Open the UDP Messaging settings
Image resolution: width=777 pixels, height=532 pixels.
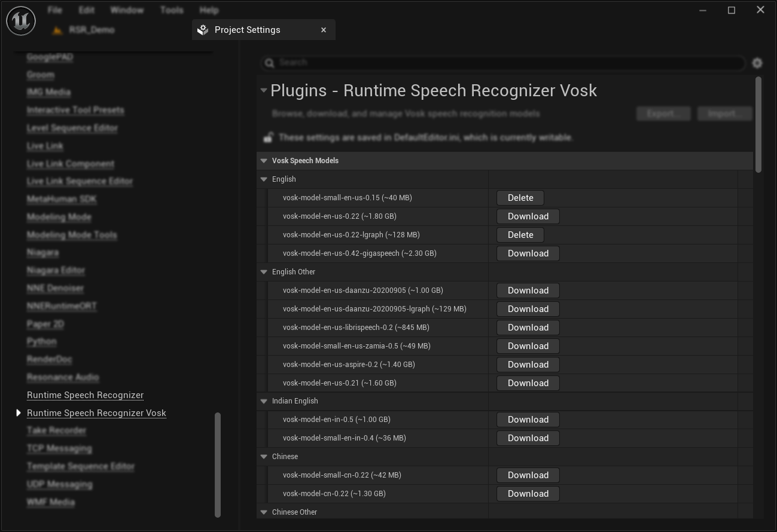pyautogui.click(x=59, y=484)
